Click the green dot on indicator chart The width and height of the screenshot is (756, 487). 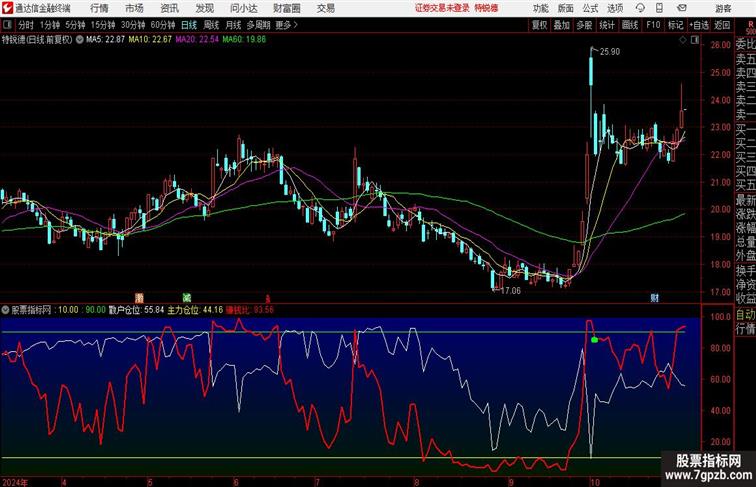click(594, 340)
